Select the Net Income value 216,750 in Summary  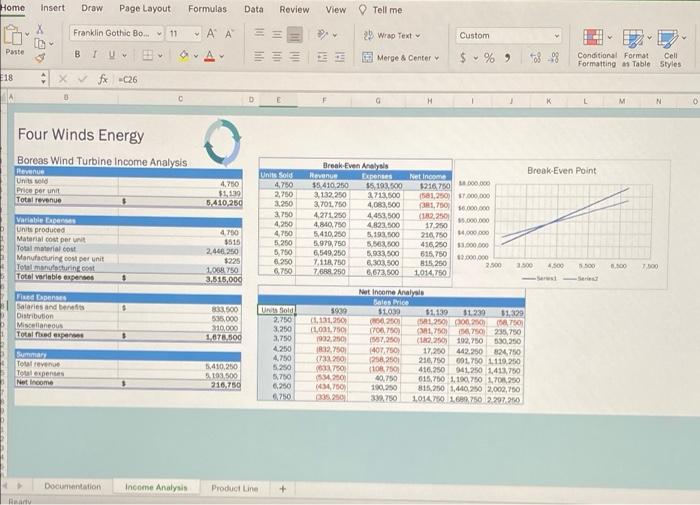pos(225,385)
